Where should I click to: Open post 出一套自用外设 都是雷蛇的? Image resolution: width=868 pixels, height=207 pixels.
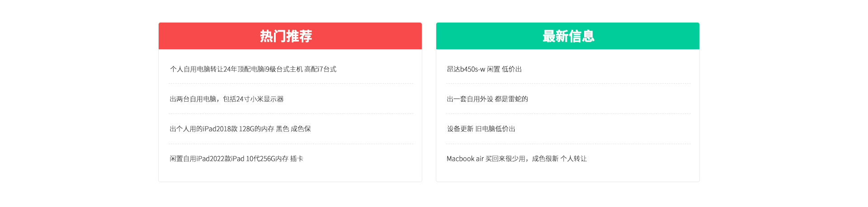pyautogui.click(x=487, y=99)
